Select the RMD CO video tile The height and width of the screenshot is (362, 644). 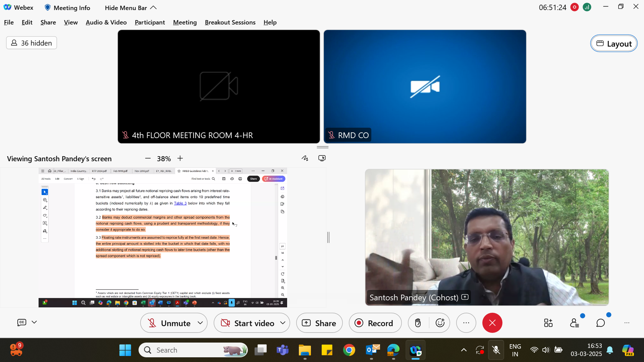tap(425, 86)
